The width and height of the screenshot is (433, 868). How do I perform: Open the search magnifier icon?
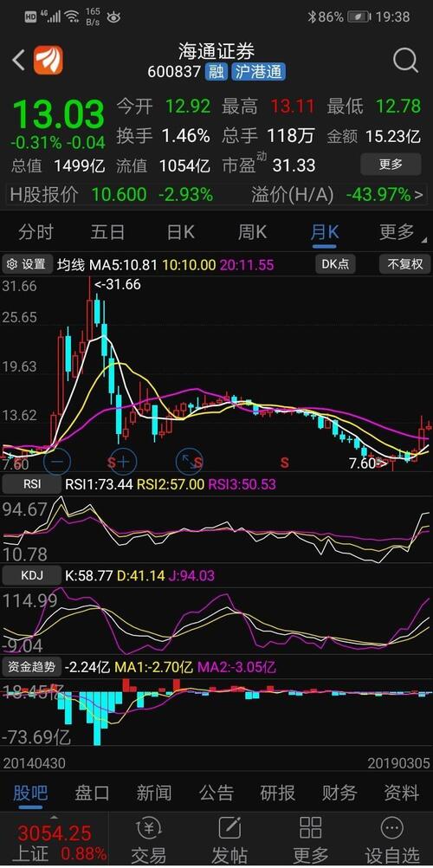click(405, 61)
